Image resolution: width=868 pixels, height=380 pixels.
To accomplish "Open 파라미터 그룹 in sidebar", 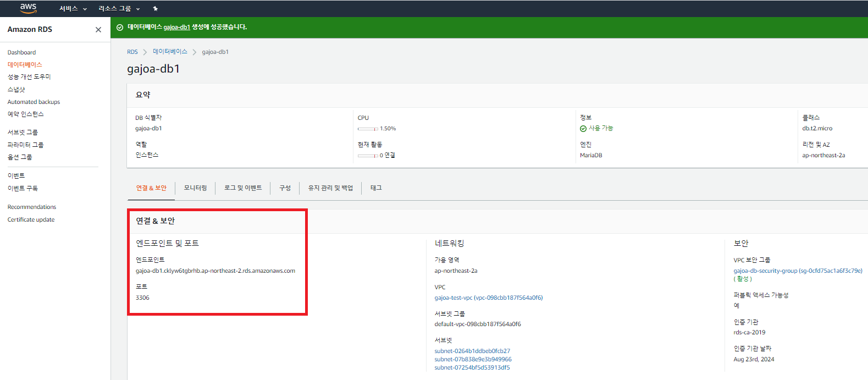I will click(25, 145).
